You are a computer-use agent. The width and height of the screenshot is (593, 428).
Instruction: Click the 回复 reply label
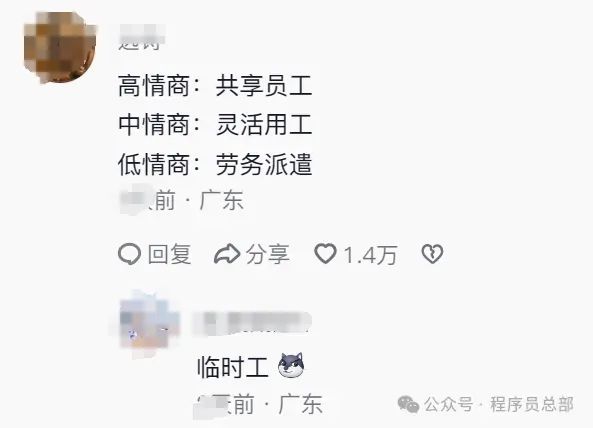(x=169, y=254)
